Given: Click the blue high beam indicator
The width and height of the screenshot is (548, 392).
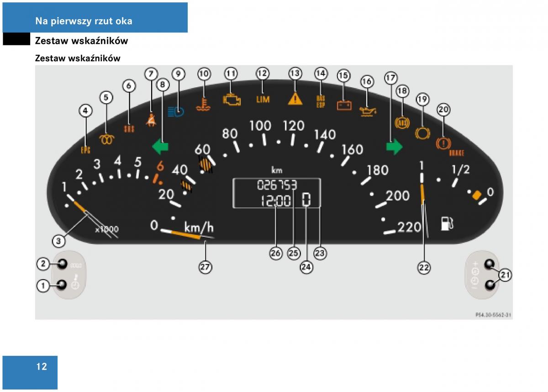Looking at the screenshot, I should pyautogui.click(x=176, y=111).
